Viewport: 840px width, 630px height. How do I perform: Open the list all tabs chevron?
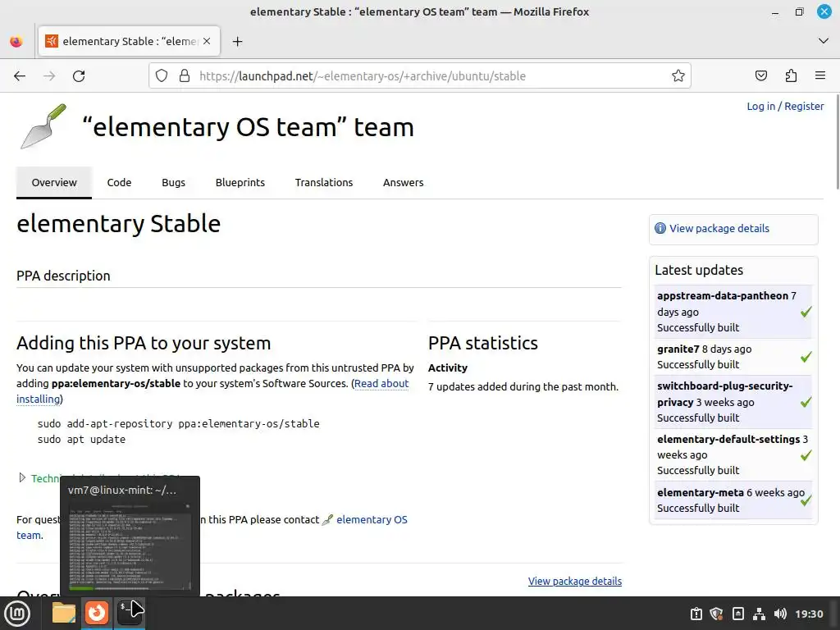[824, 41]
